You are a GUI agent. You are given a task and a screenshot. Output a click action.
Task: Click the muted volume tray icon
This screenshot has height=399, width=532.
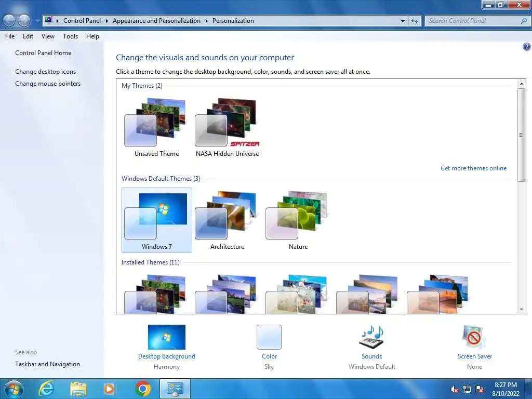pyautogui.click(x=454, y=389)
